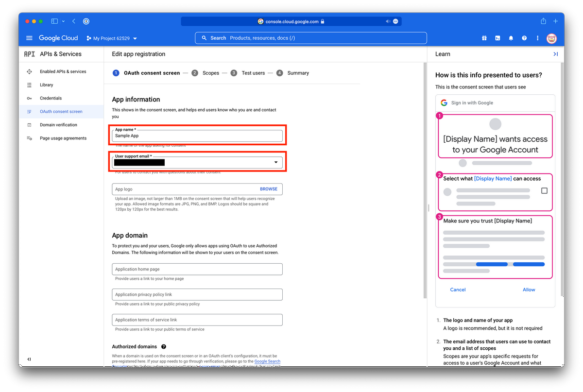583x392 pixels.
Task: Click the App name field
Action: [197, 136]
